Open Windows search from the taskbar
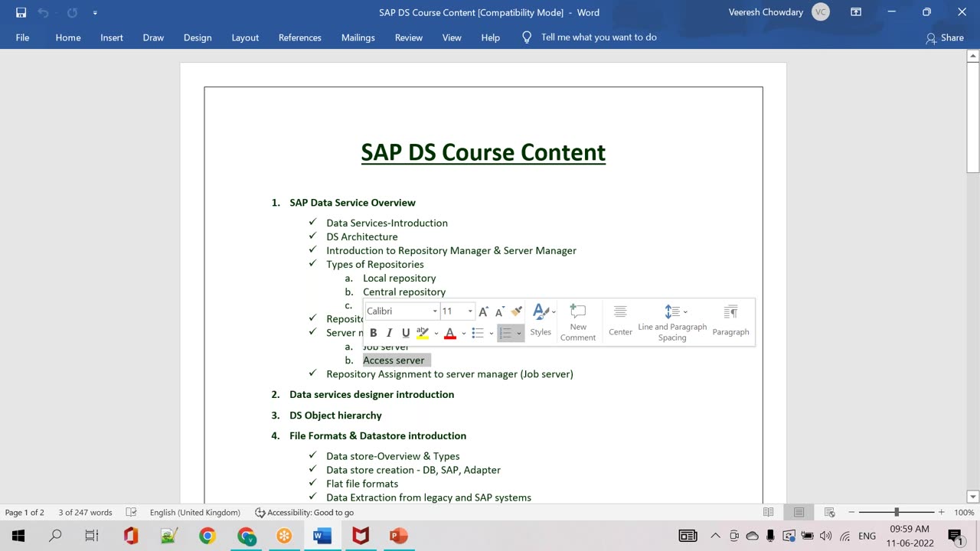 pos(55,536)
